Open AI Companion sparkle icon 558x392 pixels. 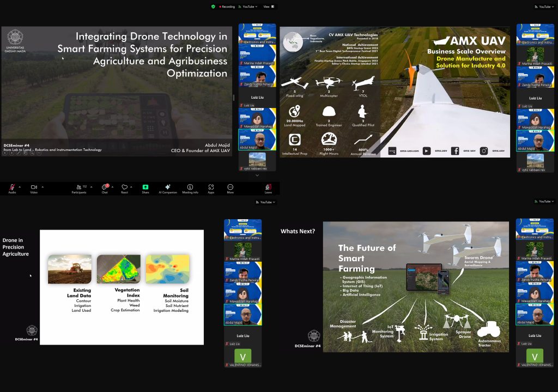(168, 188)
